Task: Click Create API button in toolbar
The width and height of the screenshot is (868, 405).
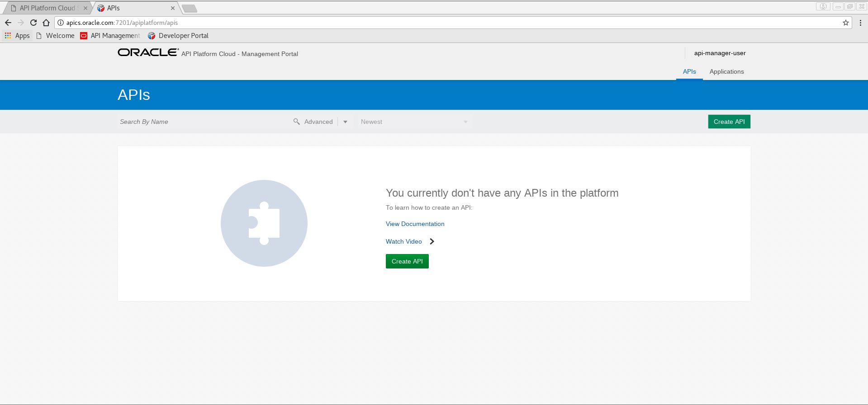Action: (729, 122)
